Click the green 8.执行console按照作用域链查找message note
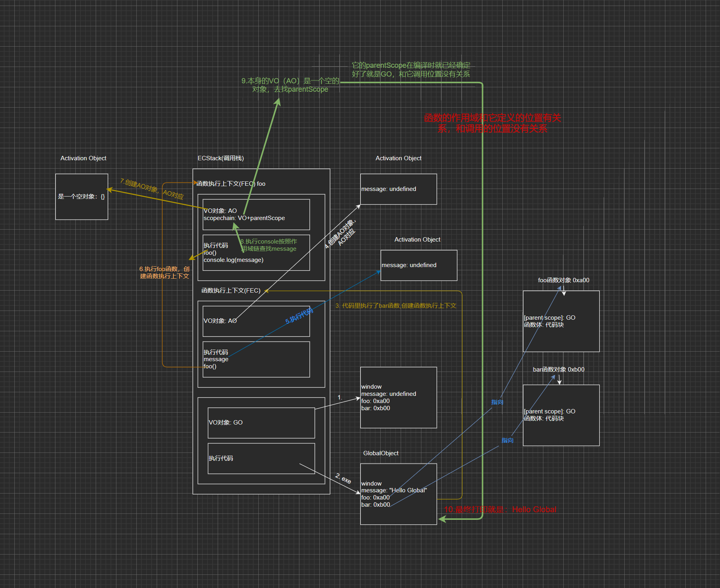This screenshot has height=588, width=720. tap(270, 245)
